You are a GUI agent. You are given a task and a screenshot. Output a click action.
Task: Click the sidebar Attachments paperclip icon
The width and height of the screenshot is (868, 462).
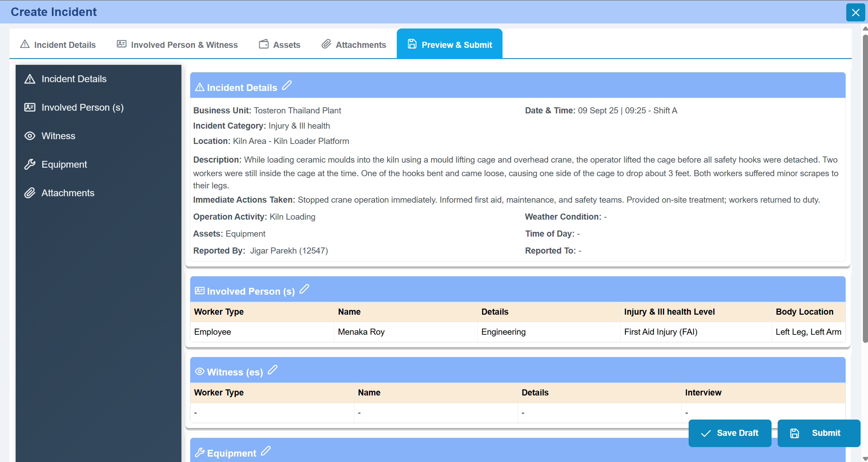point(30,193)
